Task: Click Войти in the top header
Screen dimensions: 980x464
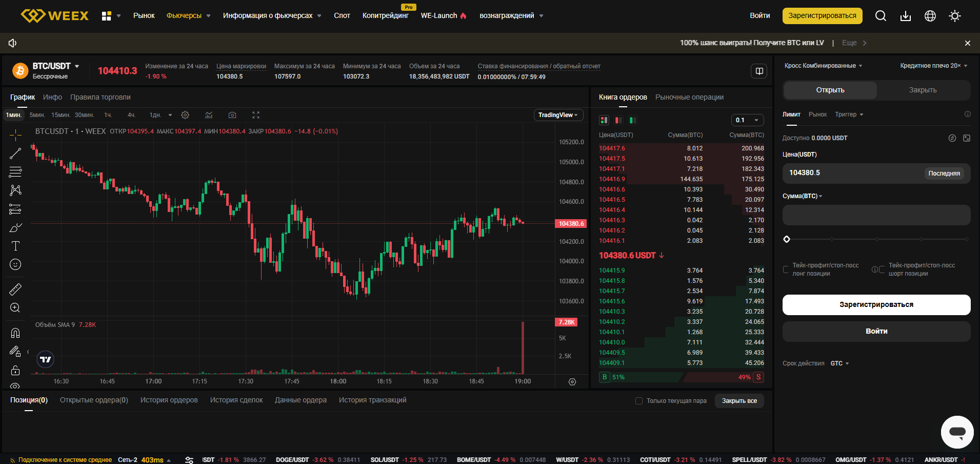Action: pos(760,16)
